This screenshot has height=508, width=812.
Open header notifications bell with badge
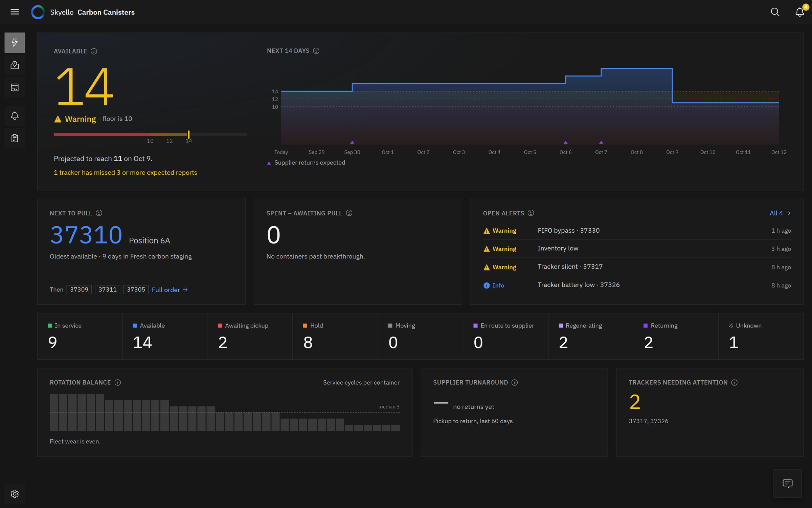tap(800, 12)
